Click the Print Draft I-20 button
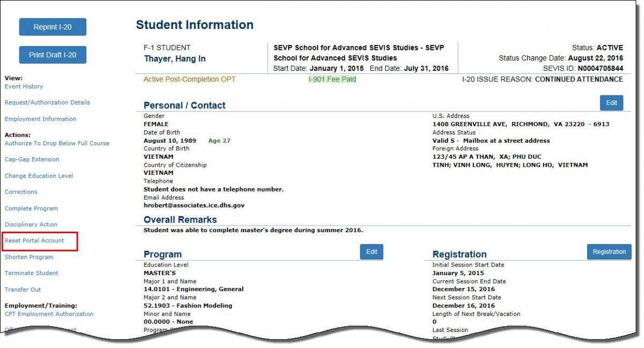This screenshot has height=348, width=644. click(x=53, y=55)
